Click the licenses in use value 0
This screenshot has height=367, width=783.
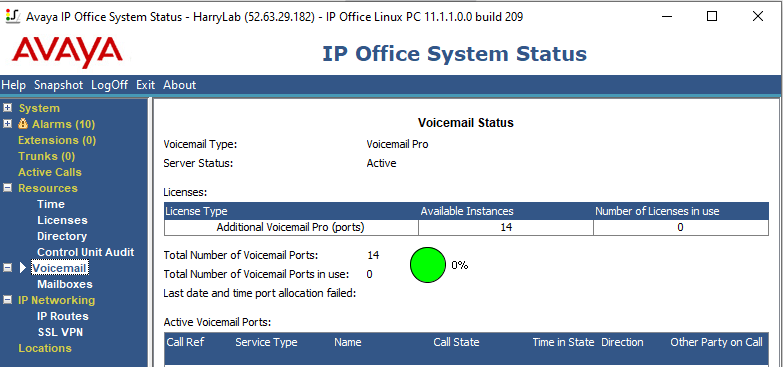[681, 227]
